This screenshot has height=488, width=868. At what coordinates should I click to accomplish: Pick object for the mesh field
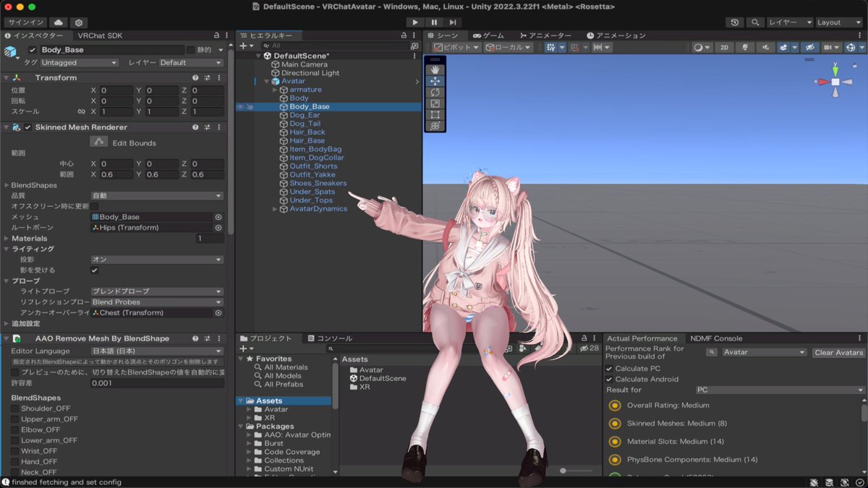[x=218, y=217]
